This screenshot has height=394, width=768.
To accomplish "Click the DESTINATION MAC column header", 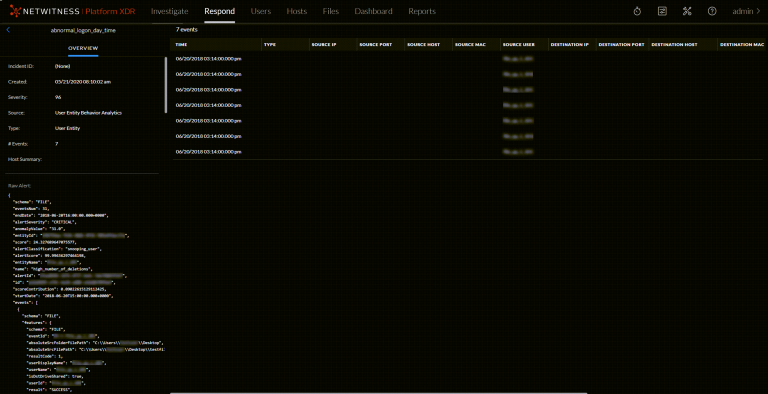I will 742,45.
